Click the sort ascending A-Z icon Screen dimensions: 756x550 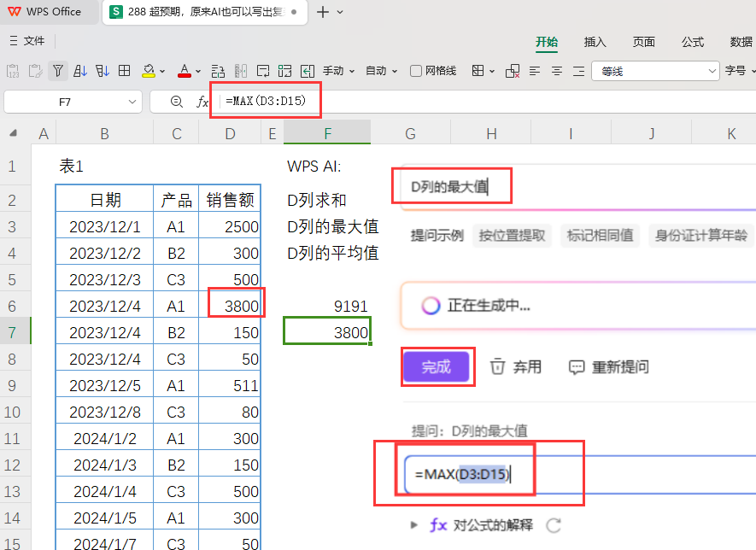click(x=80, y=72)
